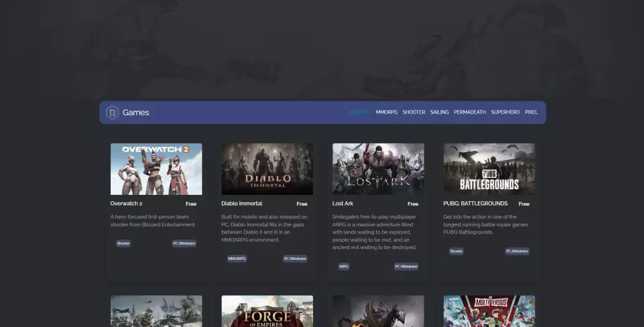
Task: Click the Lost Ark game title
Action: point(343,204)
